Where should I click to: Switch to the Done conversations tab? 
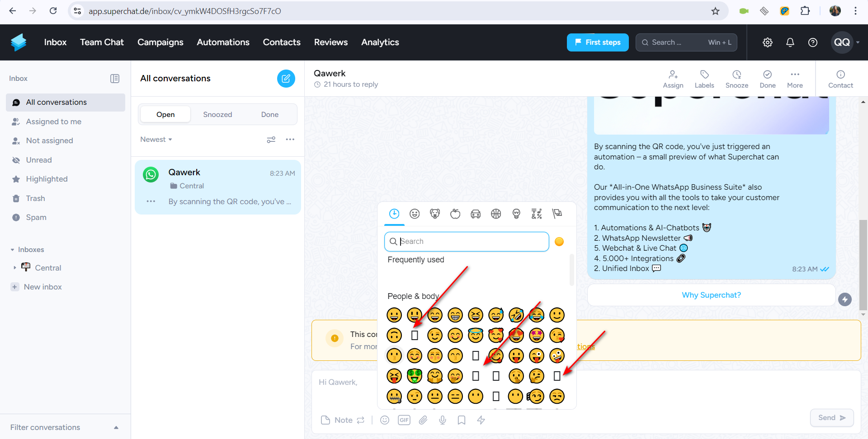(x=270, y=114)
